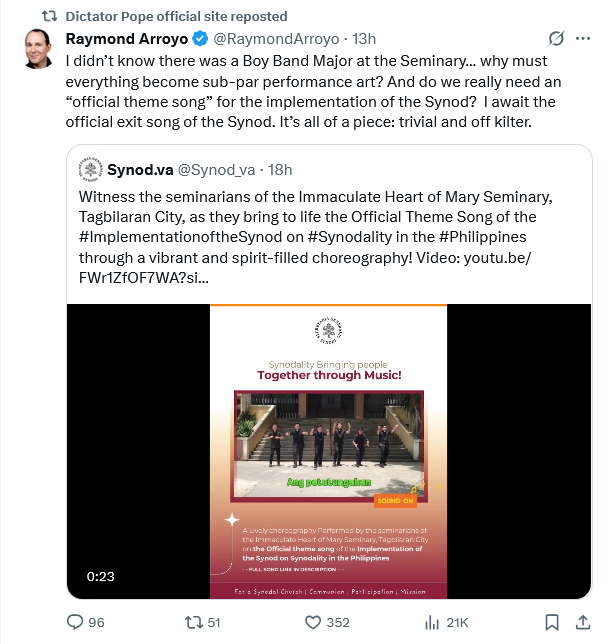Click the quoted tweet's 18h timestamp
The image size is (608, 644).
tap(279, 168)
